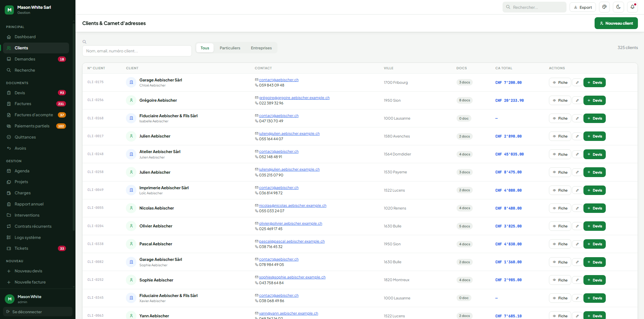Click the 8 docs badge for Grégoire
The image size is (644, 319).
pos(464,100)
